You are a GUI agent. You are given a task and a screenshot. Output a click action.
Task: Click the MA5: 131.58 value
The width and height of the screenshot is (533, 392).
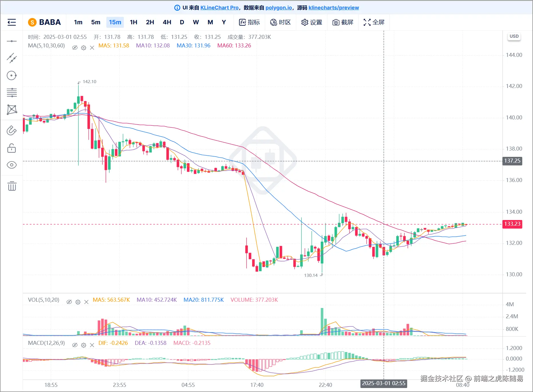114,45
